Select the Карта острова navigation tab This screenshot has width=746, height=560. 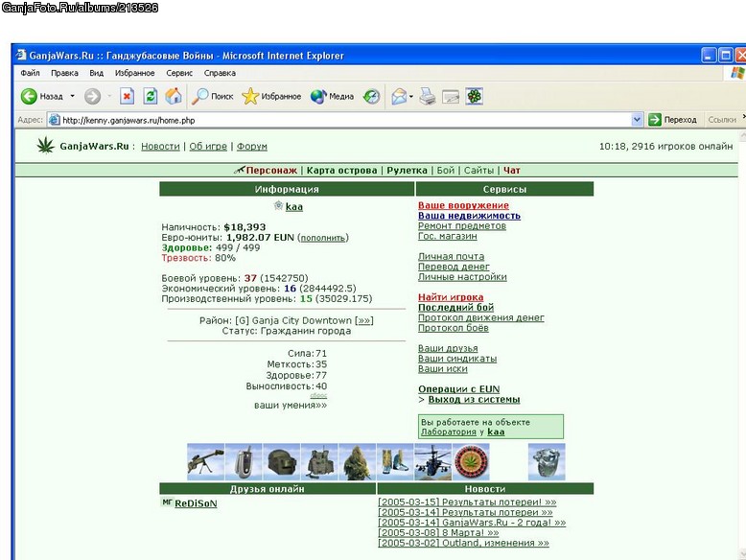click(x=341, y=171)
